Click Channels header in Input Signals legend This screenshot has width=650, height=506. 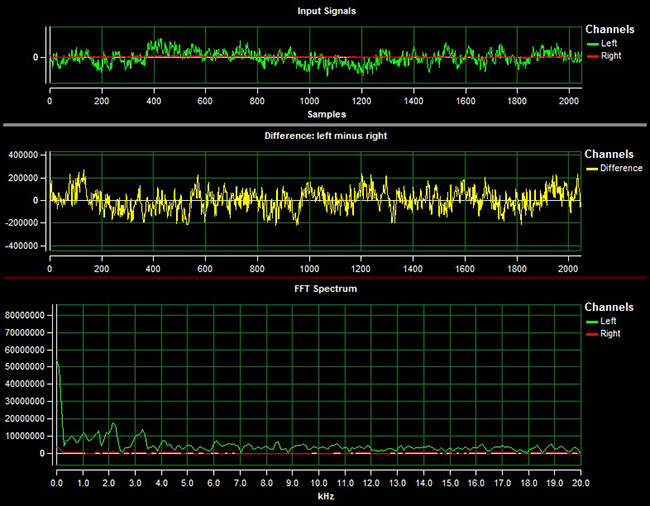[x=609, y=30]
